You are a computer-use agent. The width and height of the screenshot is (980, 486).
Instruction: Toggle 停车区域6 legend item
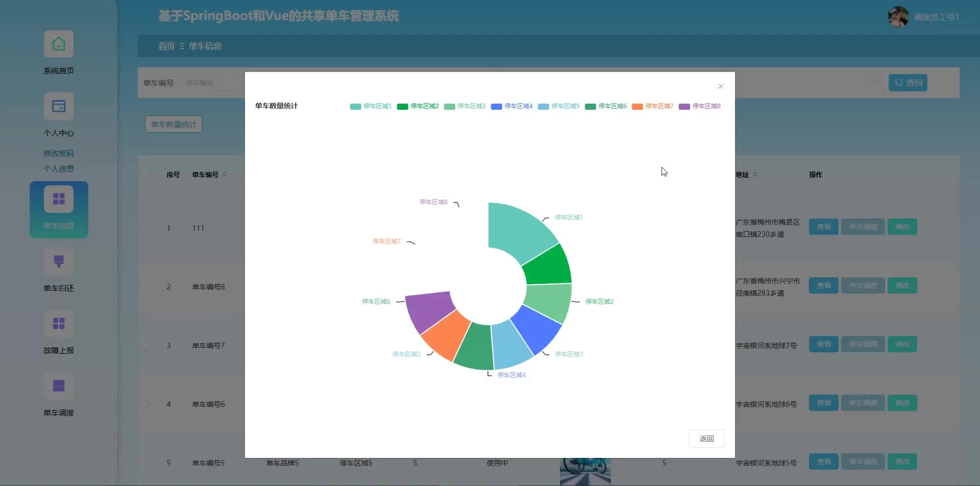point(605,106)
